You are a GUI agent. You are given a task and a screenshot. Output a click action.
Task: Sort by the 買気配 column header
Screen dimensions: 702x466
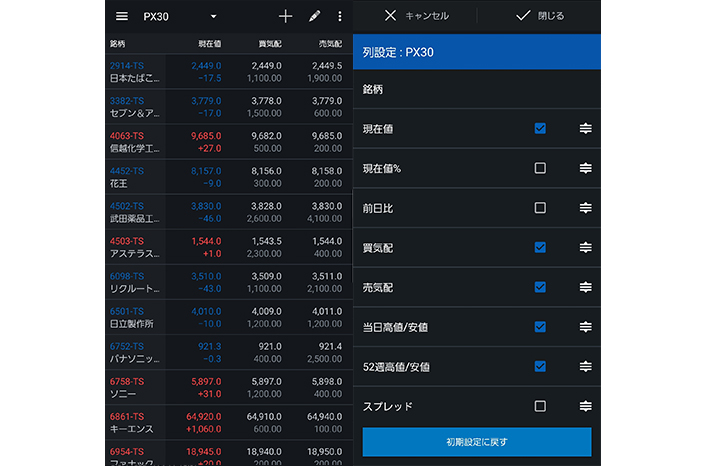[269, 44]
